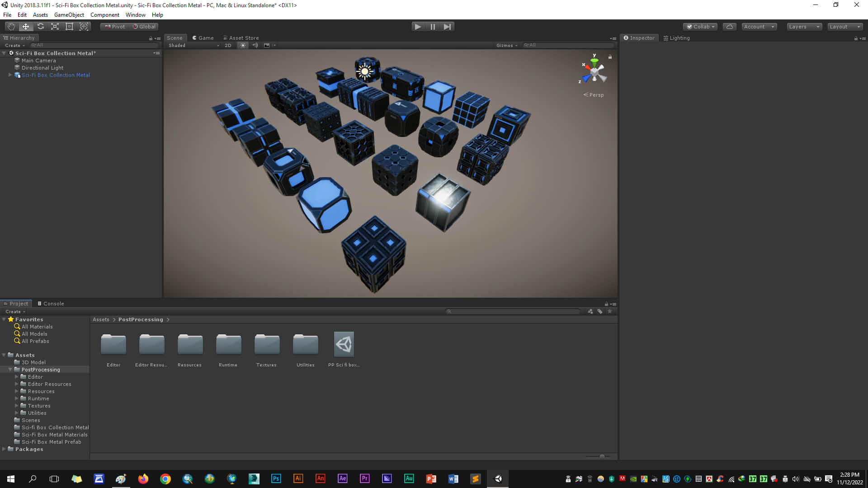Toggle scene audio speaker icon
The width and height of the screenshot is (868, 488).
coord(255,45)
